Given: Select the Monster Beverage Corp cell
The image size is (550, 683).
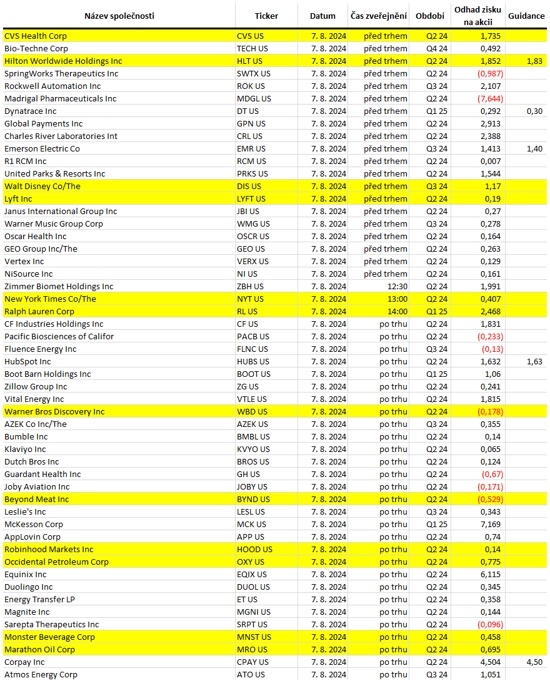Looking at the screenshot, I should pos(119,637).
